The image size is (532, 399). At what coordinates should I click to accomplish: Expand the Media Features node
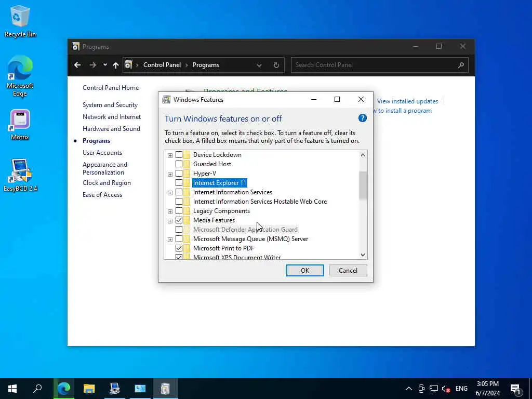pyautogui.click(x=170, y=221)
